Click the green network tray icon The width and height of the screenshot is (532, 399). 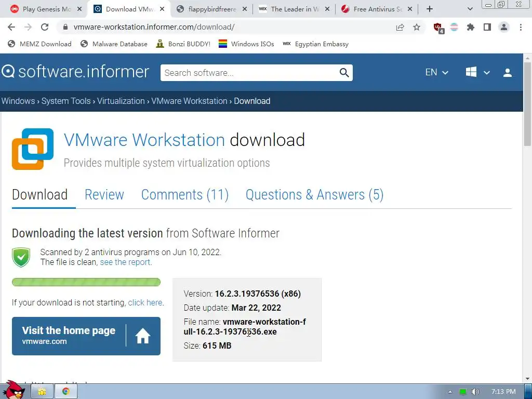click(x=463, y=392)
